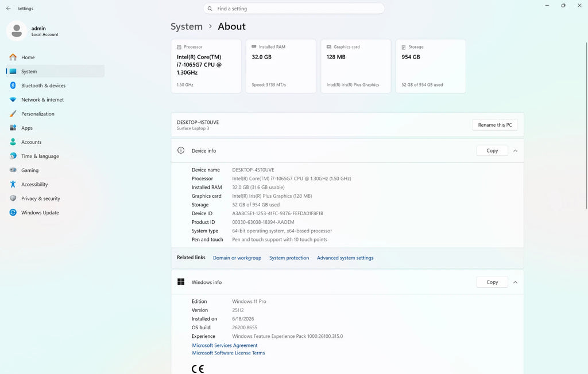Click the Processor chip icon card
The image size is (588, 374).
coord(179,47)
